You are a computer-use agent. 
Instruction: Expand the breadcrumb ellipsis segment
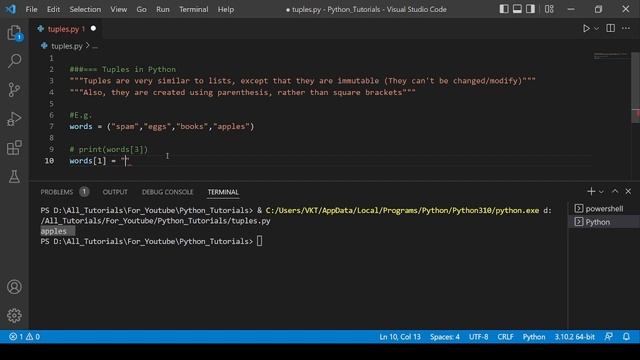pos(95,47)
